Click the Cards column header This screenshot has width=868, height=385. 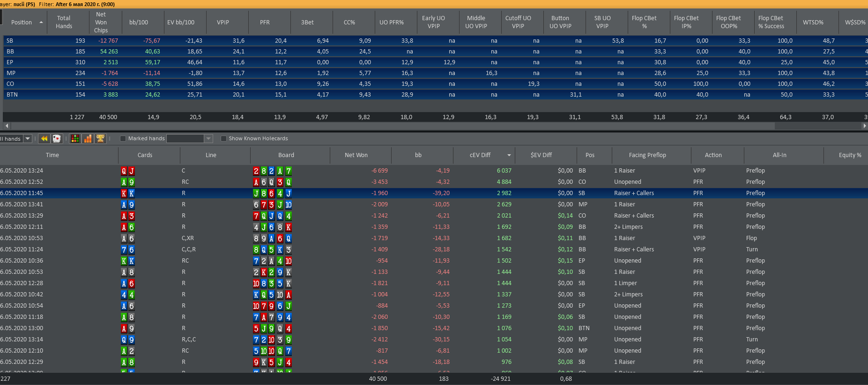(145, 155)
